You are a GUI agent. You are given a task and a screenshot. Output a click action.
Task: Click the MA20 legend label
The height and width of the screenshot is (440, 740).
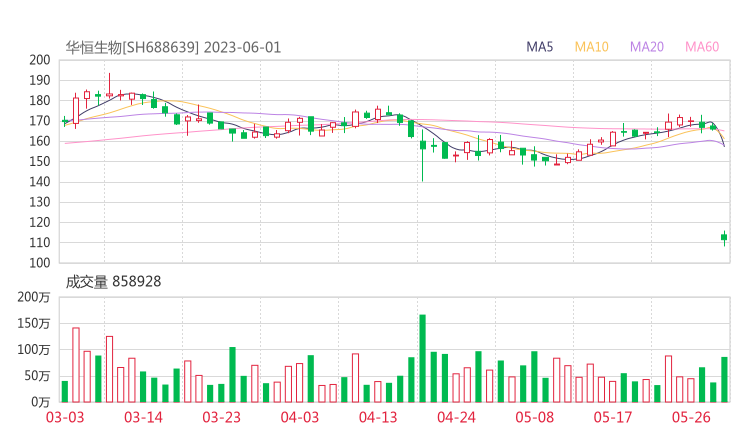tap(647, 47)
